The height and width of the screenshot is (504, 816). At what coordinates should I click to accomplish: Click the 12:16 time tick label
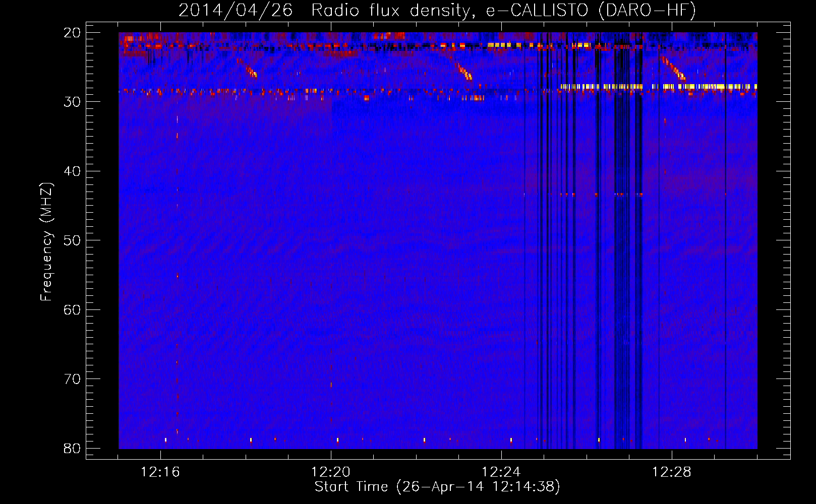tap(160, 472)
